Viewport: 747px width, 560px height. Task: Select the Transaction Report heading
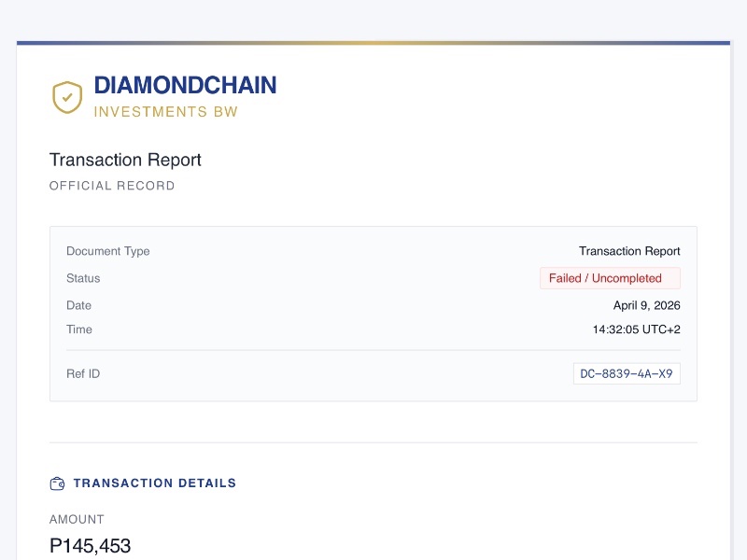point(125,160)
